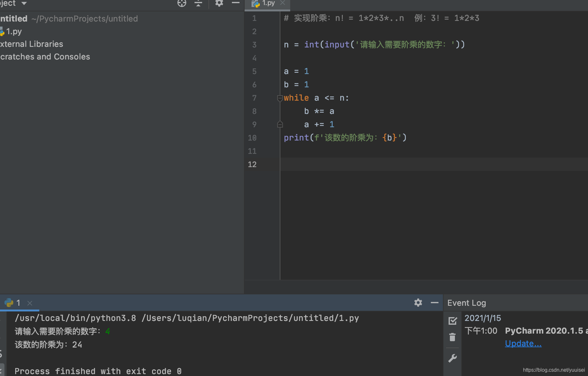Click the collapse all icon in Project panel
Screen dimensions: 588x376
(x=198, y=3)
